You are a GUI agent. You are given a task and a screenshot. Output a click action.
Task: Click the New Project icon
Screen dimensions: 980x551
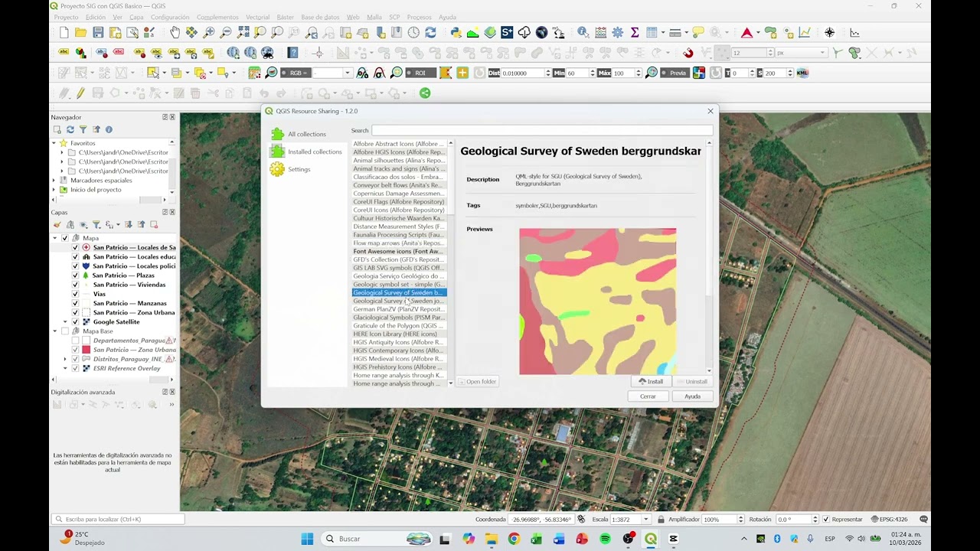(x=64, y=32)
